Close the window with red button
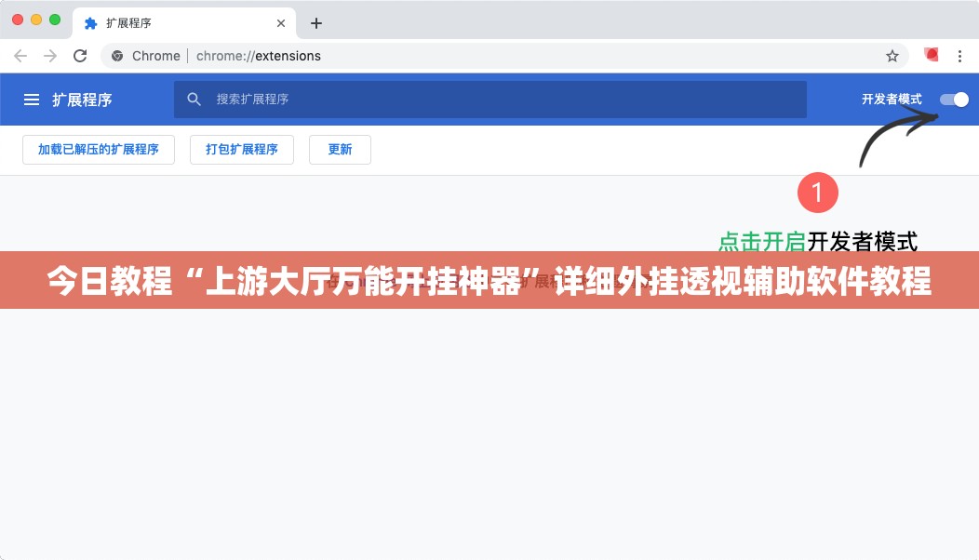This screenshot has width=979, height=560. (x=18, y=20)
